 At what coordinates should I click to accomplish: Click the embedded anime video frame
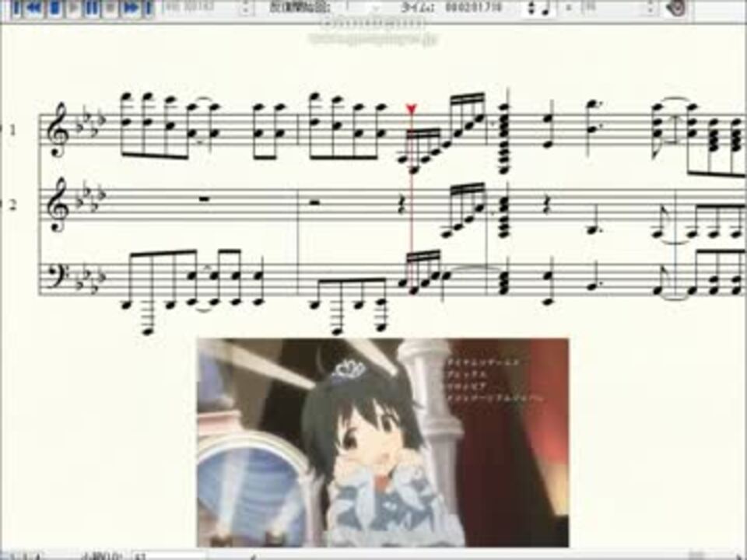pyautogui.click(x=383, y=443)
